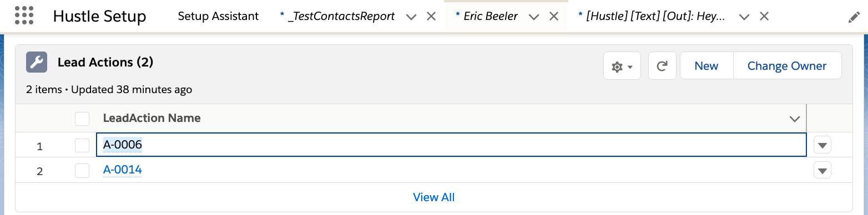The height and width of the screenshot is (215, 868).
Task: Open the View All link
Action: tap(434, 197)
